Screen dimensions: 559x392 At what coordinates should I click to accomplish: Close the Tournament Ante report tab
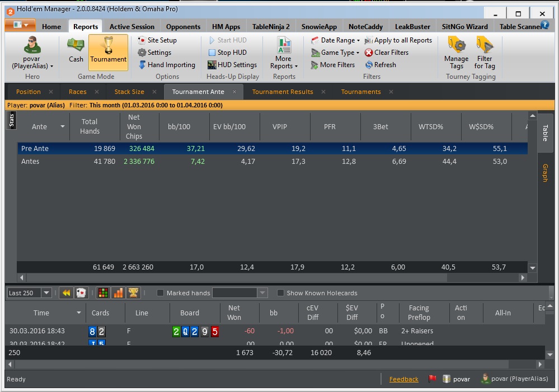(234, 92)
